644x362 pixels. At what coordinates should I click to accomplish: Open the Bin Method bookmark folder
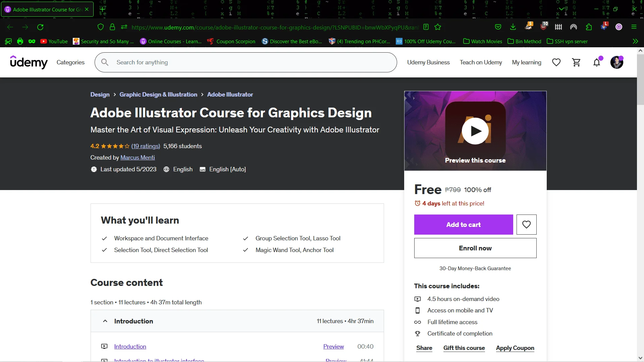click(524, 42)
